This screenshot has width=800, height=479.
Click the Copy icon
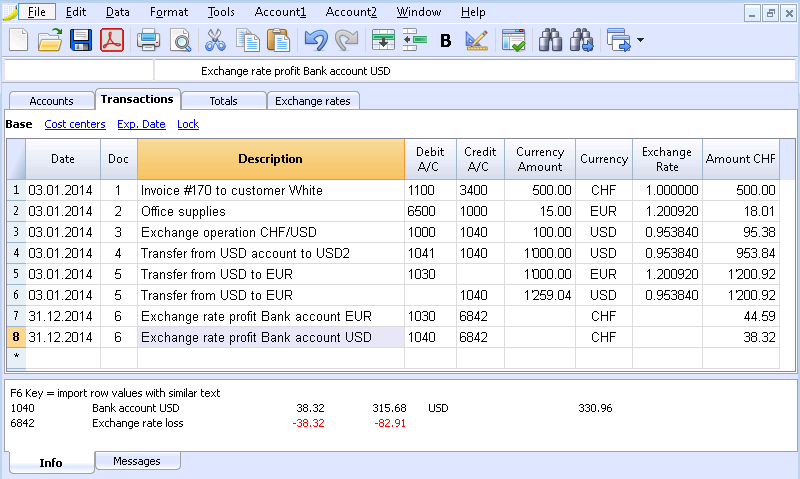click(x=248, y=40)
